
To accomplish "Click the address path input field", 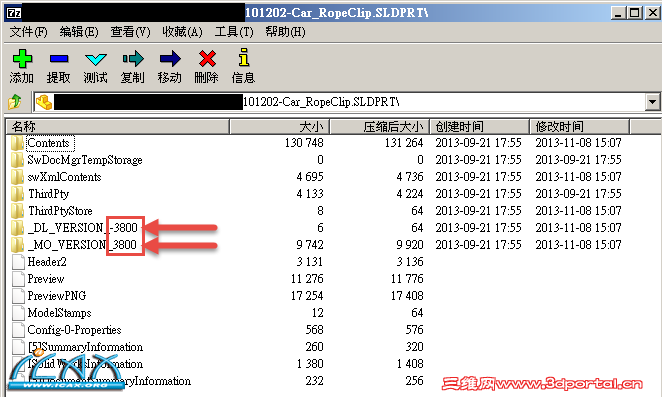I will (340, 102).
